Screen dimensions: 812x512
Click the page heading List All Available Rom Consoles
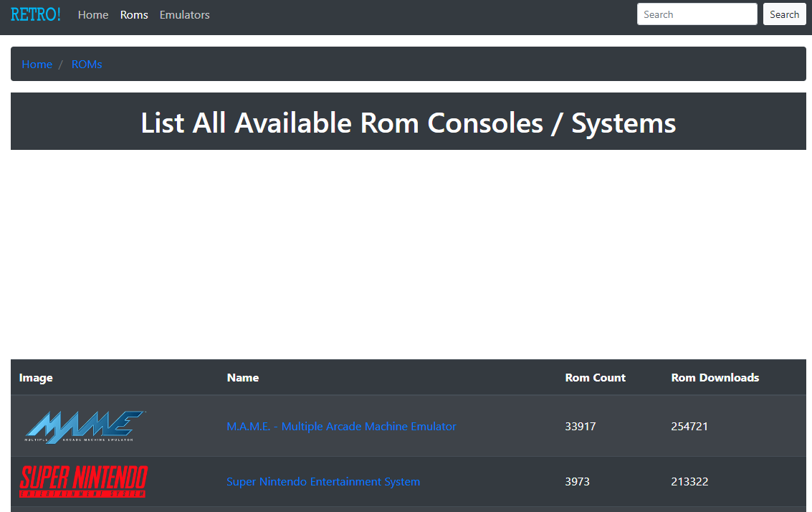coord(408,123)
